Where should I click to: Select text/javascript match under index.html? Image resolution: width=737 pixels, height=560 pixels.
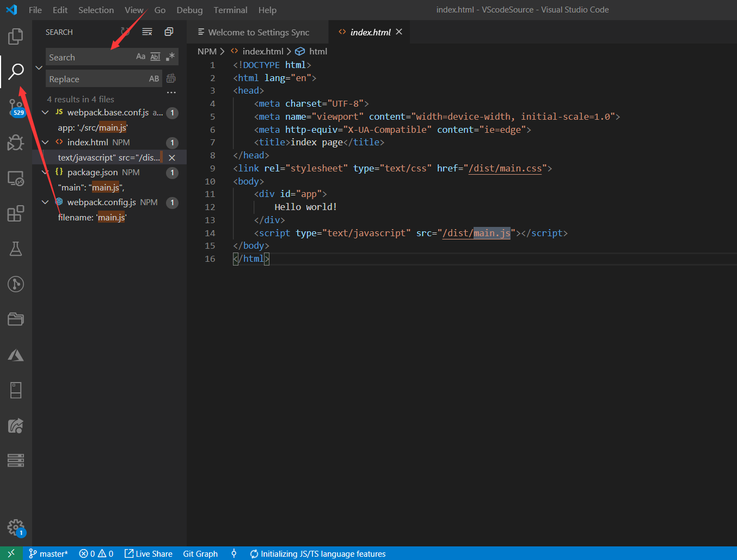point(109,157)
